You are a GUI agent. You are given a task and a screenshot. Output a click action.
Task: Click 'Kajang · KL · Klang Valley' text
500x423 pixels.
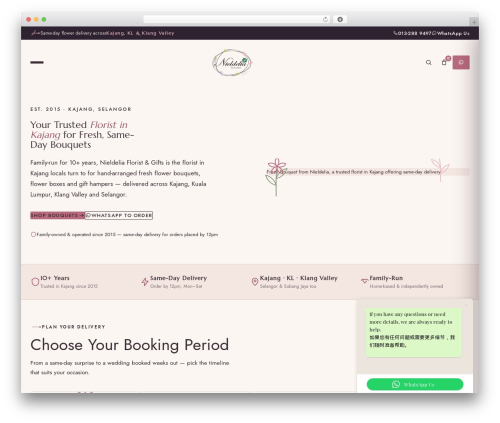(x=299, y=278)
